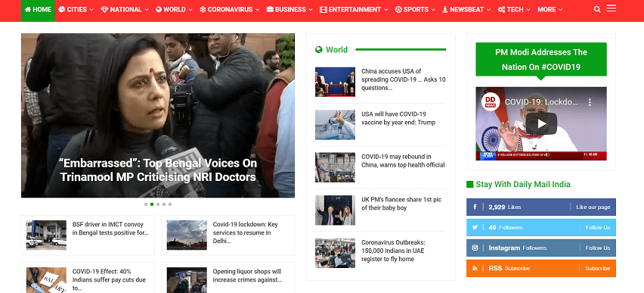Click the DD News channel logo on video
This screenshot has width=644, height=293.
point(491,101)
